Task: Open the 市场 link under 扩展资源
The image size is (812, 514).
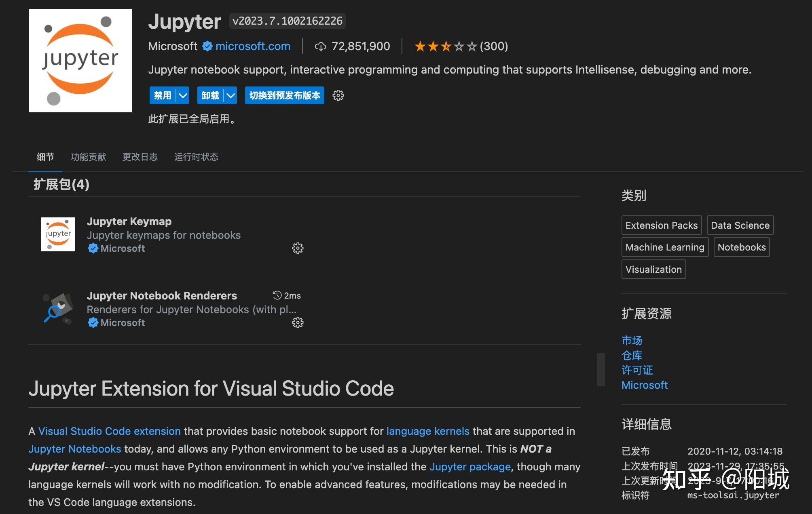Action: [x=631, y=340]
